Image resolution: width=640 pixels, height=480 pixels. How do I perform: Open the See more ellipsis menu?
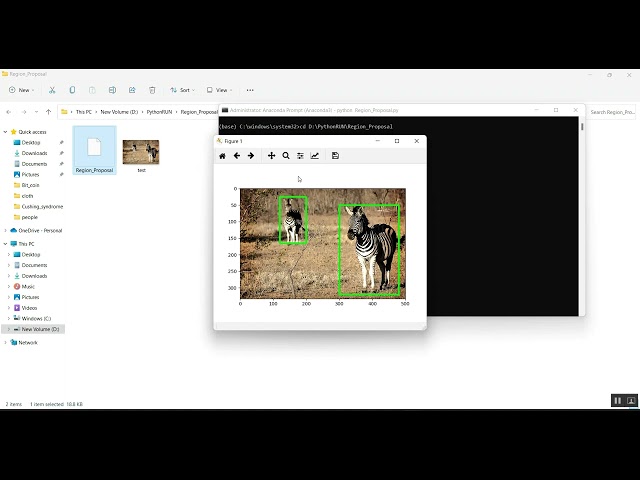(250, 90)
